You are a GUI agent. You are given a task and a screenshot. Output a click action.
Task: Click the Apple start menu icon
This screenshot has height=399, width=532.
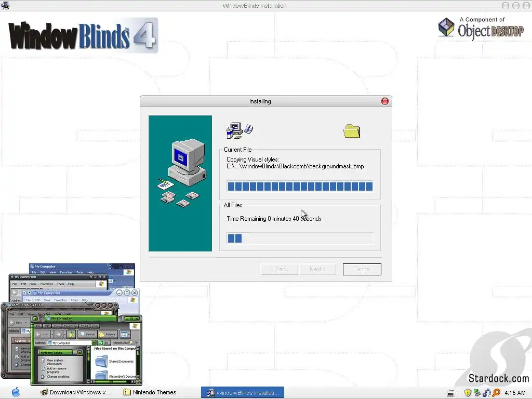pos(16,392)
